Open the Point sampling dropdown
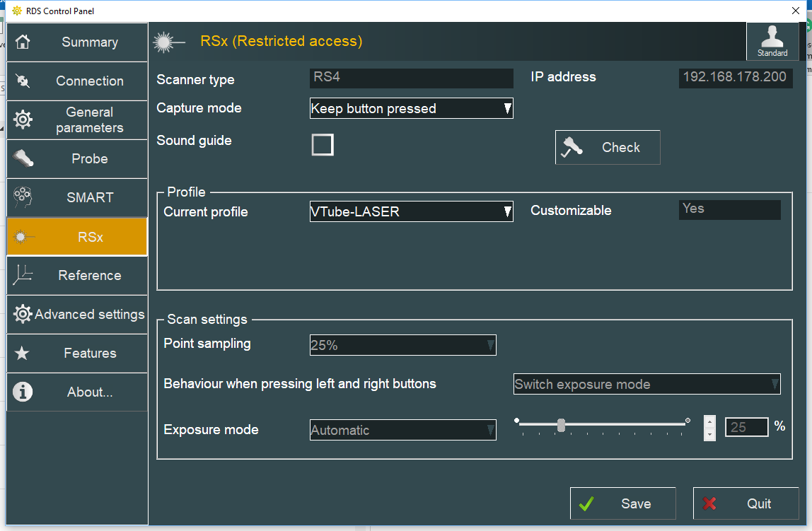Image resolution: width=812 pixels, height=531 pixels. point(402,345)
